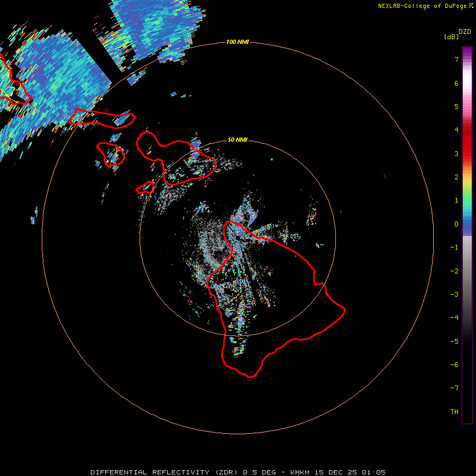Click the -4 value on the color scale
Screen dimensions: 476x476
click(x=454, y=318)
